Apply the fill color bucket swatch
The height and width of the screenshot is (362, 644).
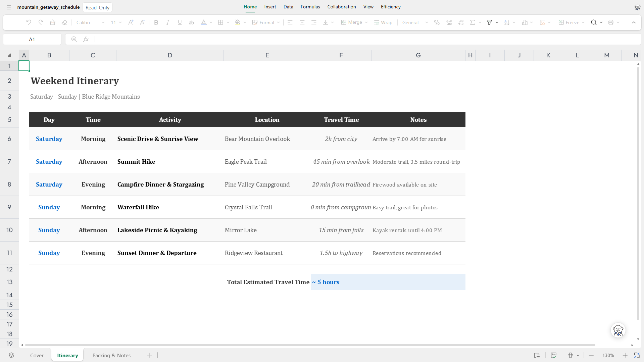pyautogui.click(x=238, y=22)
